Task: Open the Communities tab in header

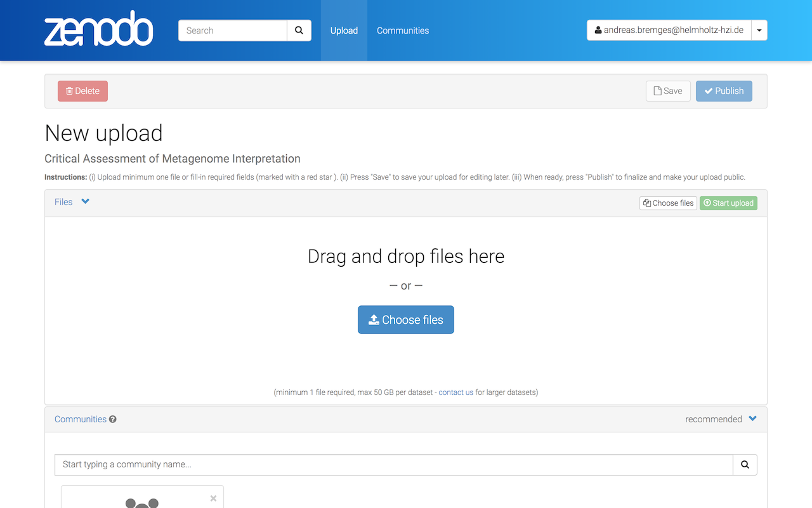Action: (x=403, y=30)
